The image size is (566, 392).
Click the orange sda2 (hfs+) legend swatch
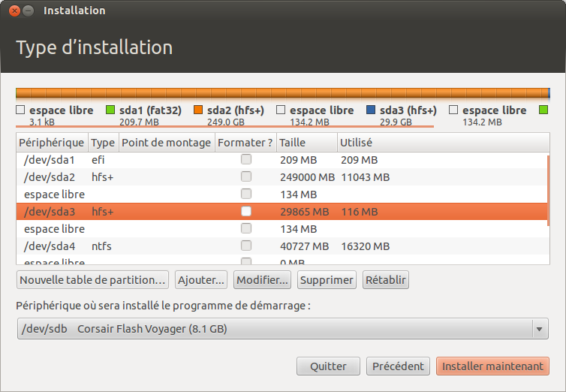(x=199, y=110)
